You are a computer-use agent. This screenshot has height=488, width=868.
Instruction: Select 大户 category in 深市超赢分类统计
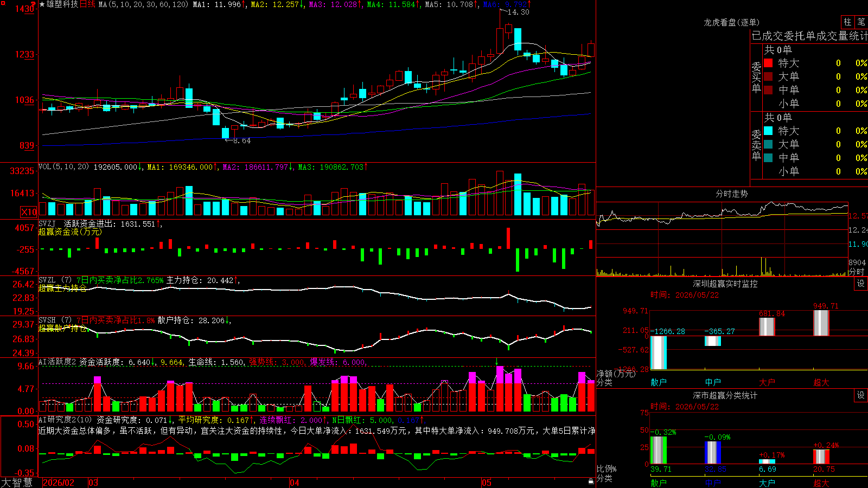pyautogui.click(x=767, y=483)
